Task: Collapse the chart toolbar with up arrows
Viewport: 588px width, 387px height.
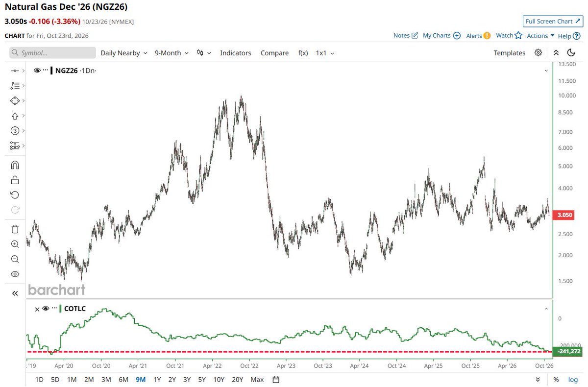Action: click(x=556, y=53)
